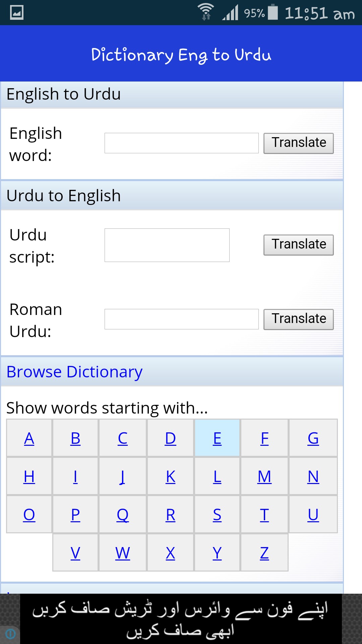Viewport: 362px width, 644px height.
Task: View words starting with W
Action: (x=123, y=553)
